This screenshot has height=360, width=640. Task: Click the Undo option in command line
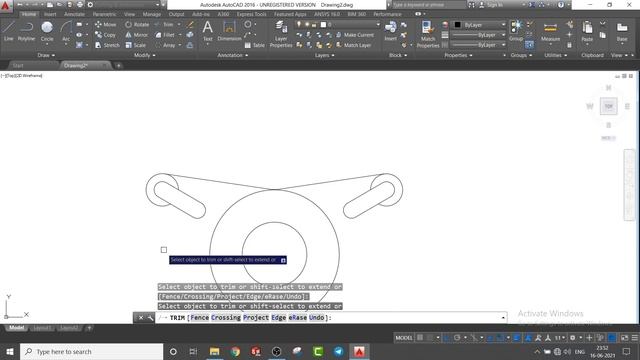[316, 318]
